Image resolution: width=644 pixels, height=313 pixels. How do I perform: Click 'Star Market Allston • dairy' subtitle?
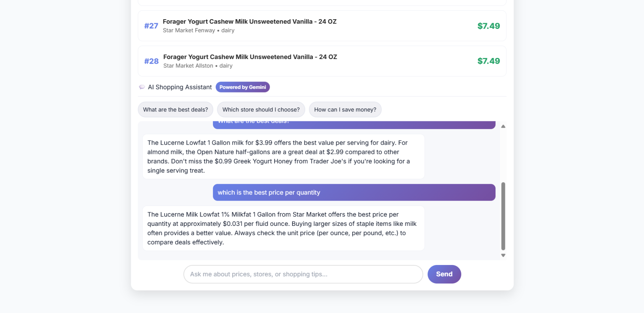pos(198,66)
